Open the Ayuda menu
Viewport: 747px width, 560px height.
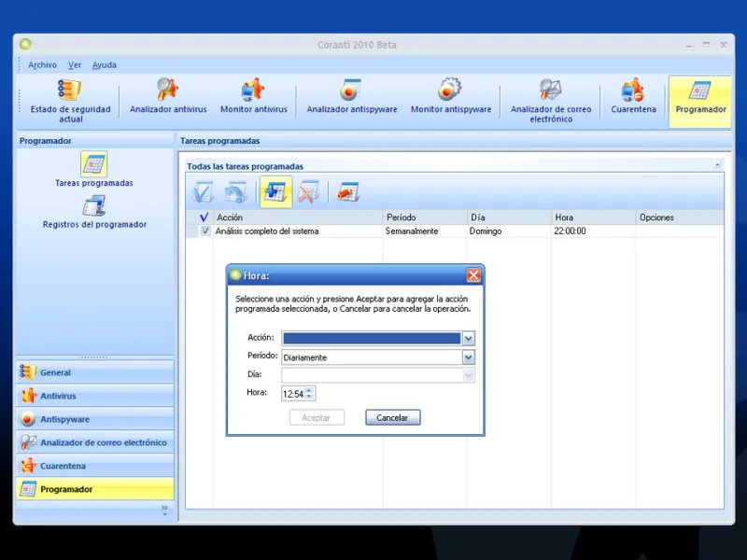(104, 64)
